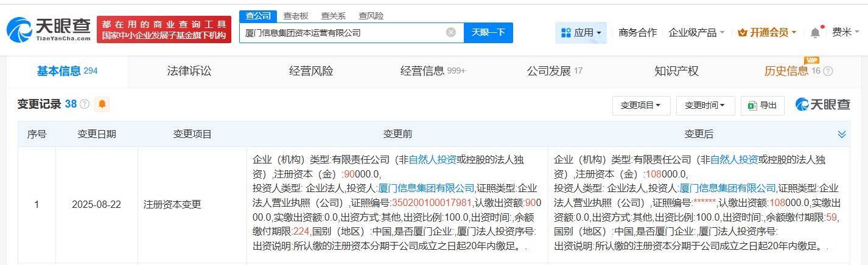Switch to the 查老板 search tab
Viewport: 868px width, 265px height.
(296, 16)
